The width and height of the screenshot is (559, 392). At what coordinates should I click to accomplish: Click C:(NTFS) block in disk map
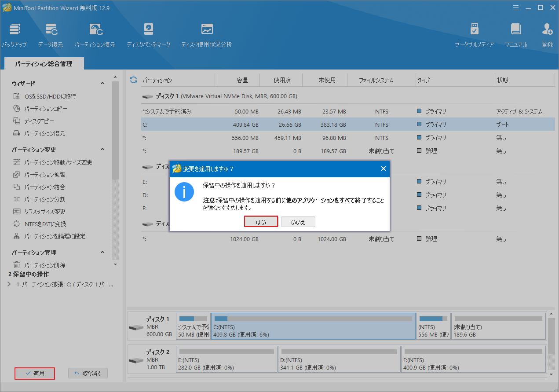313,326
